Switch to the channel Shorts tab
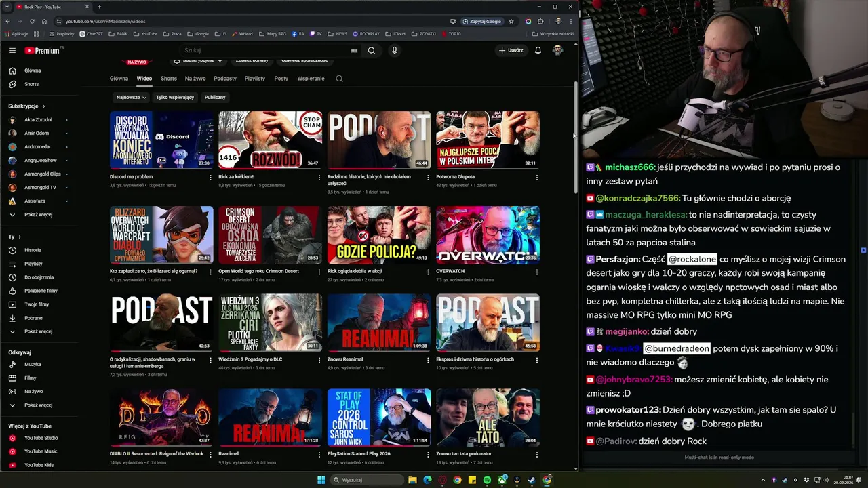Screen dimensions: 868x488 pos(169,79)
